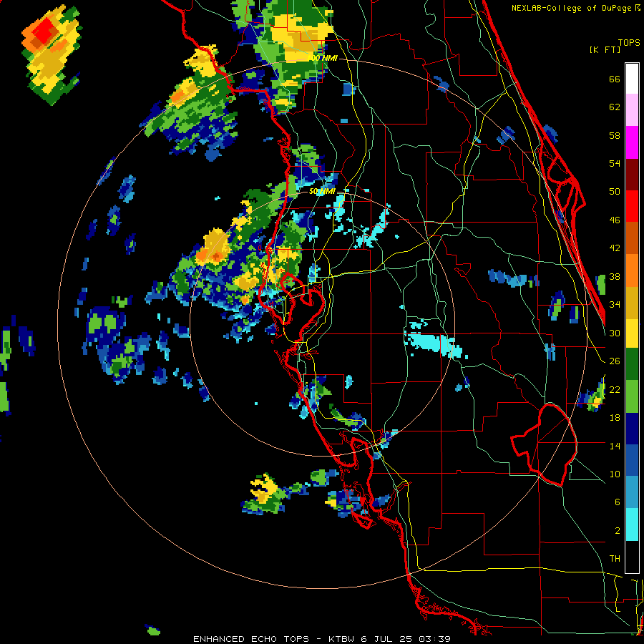Click the 50 NMI range ring label
Viewport: 644px width, 644px height.
pos(322,191)
